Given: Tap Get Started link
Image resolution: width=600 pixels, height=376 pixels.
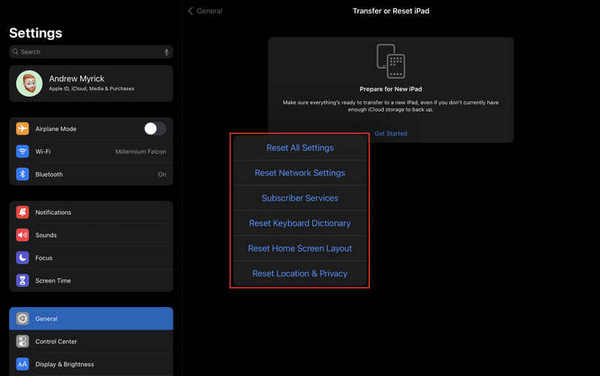Looking at the screenshot, I should click(x=391, y=133).
